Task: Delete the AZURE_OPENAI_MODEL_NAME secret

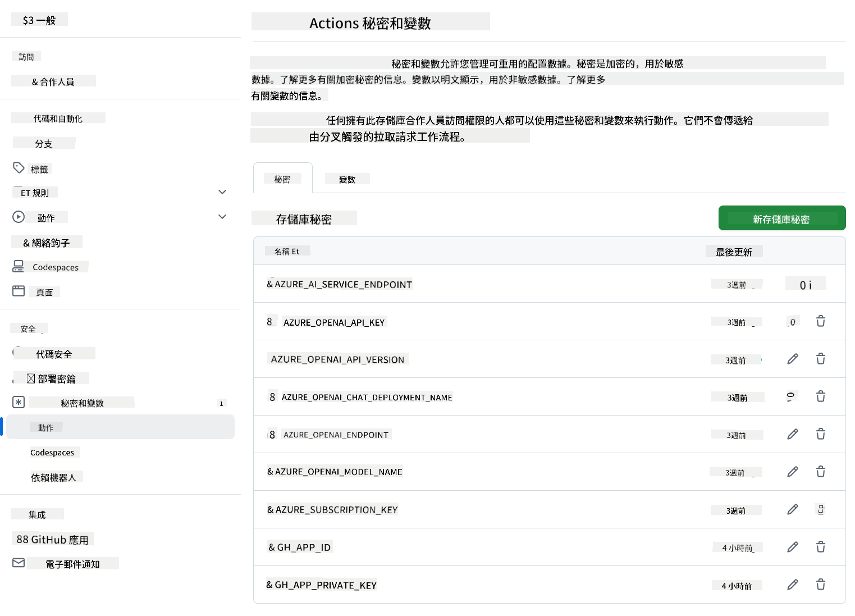Action: pos(820,472)
